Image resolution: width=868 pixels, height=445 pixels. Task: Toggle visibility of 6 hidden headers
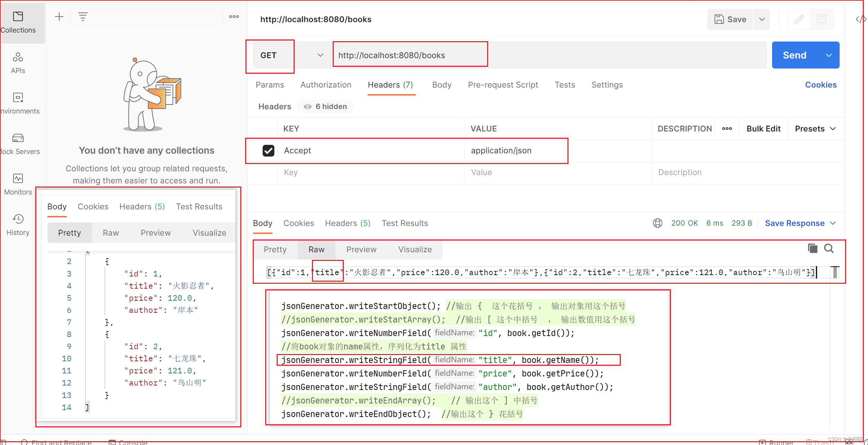[322, 107]
